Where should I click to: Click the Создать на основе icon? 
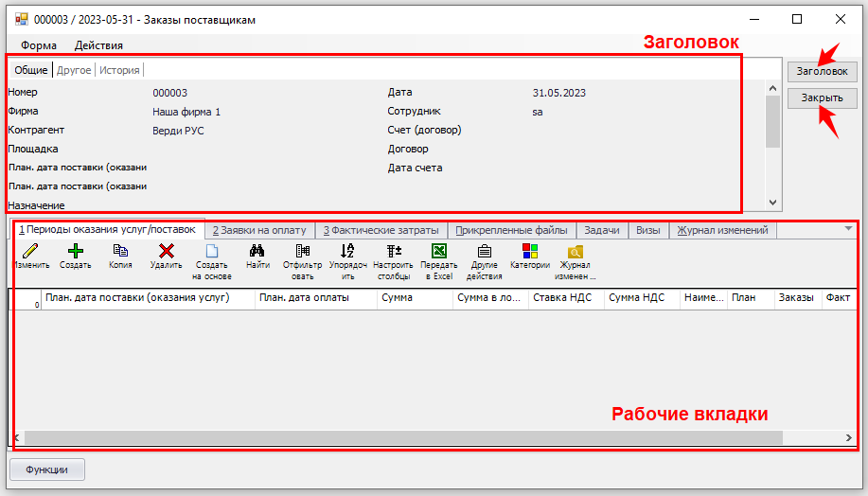212,252
